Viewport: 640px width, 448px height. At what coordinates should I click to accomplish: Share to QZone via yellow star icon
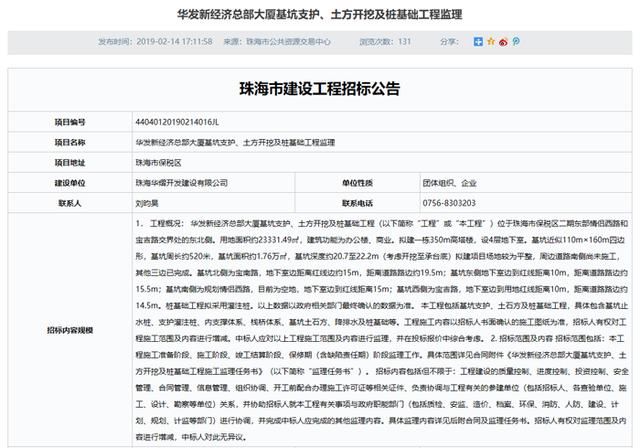pos(491,42)
